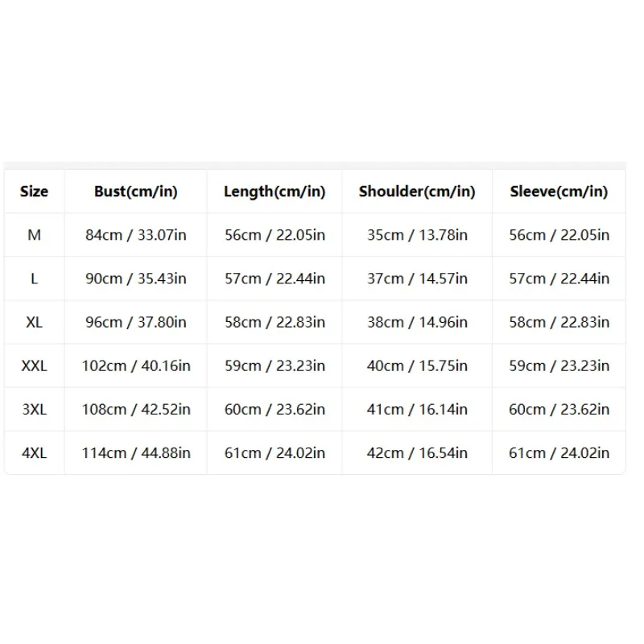Viewport: 644px width, 644px height.
Task: Select the M size row label
Action: coord(34,235)
